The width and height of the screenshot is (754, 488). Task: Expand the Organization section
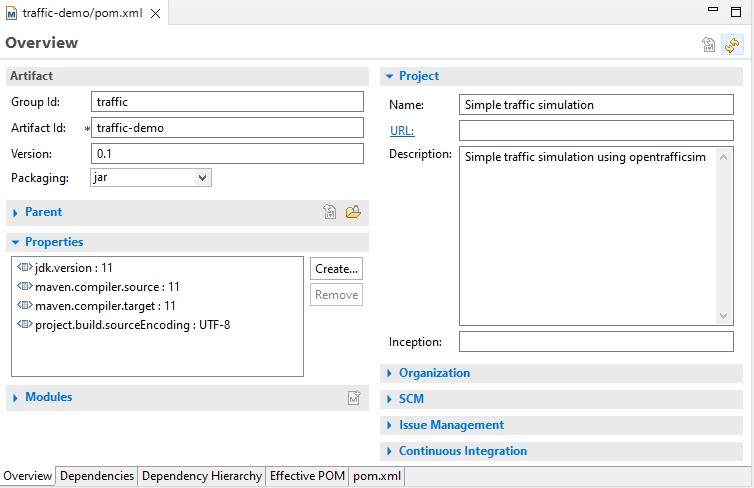coord(390,373)
